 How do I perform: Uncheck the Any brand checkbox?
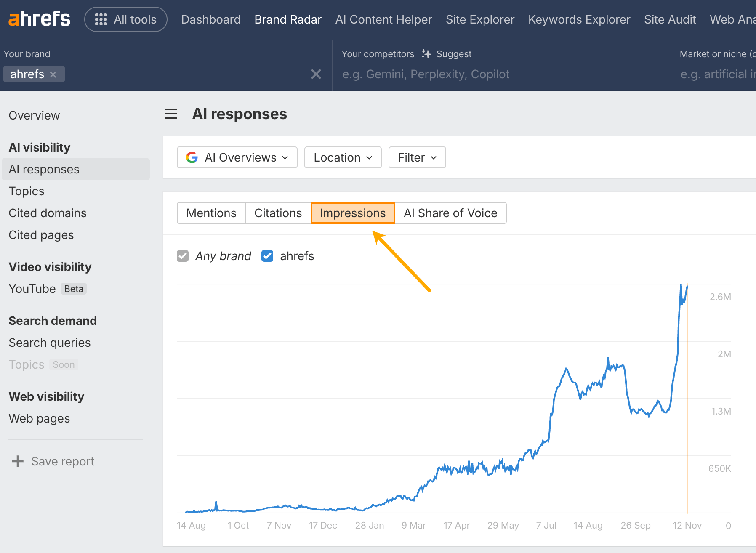pyautogui.click(x=183, y=256)
